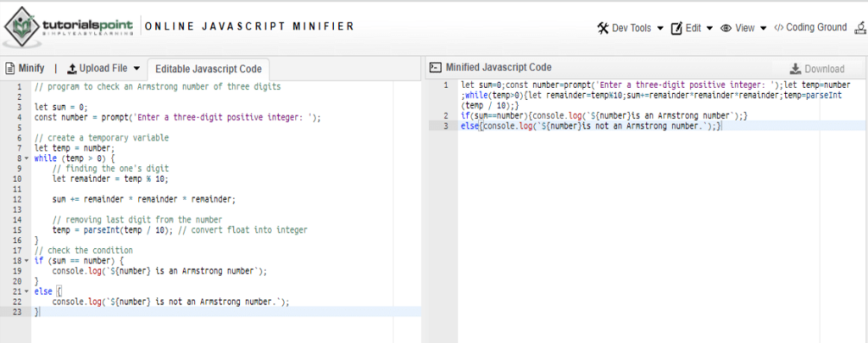Collapse the else block fold arrow on line 21
This screenshot has height=343, width=868.
pos(26,291)
